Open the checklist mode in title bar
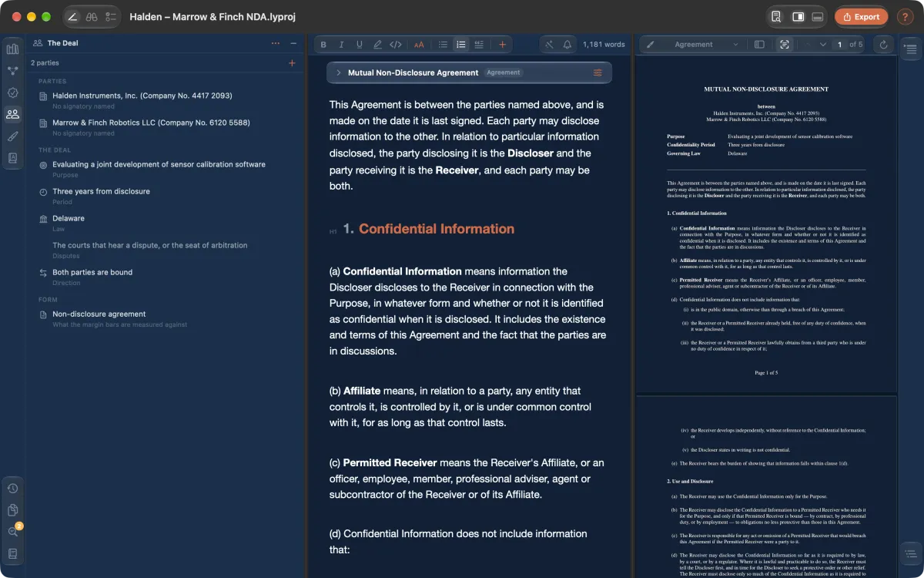The width and height of the screenshot is (924, 578). click(111, 16)
